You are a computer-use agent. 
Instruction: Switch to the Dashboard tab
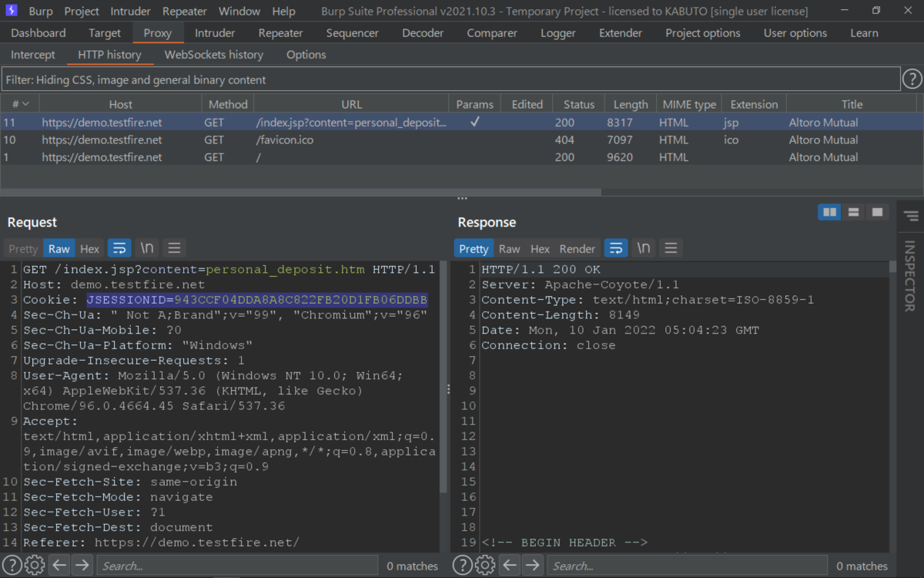38,33
